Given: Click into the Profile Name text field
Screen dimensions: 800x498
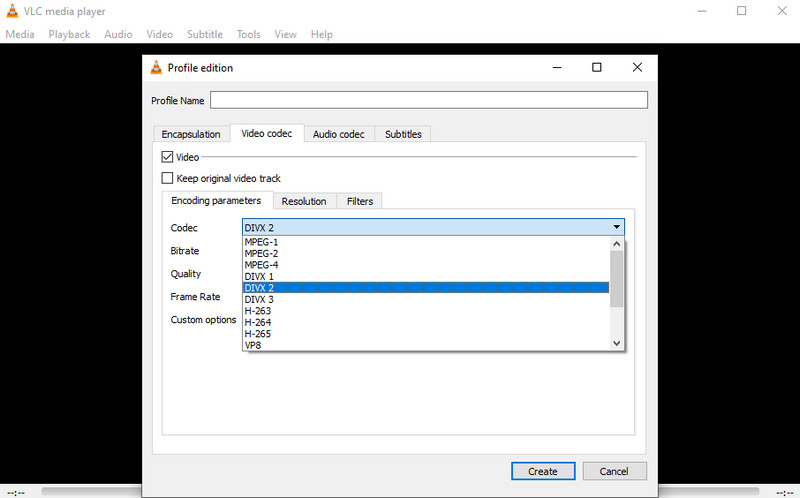Looking at the screenshot, I should point(428,100).
